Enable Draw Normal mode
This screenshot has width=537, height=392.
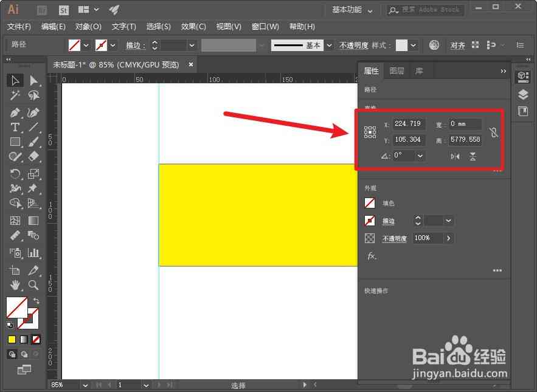click(x=12, y=354)
